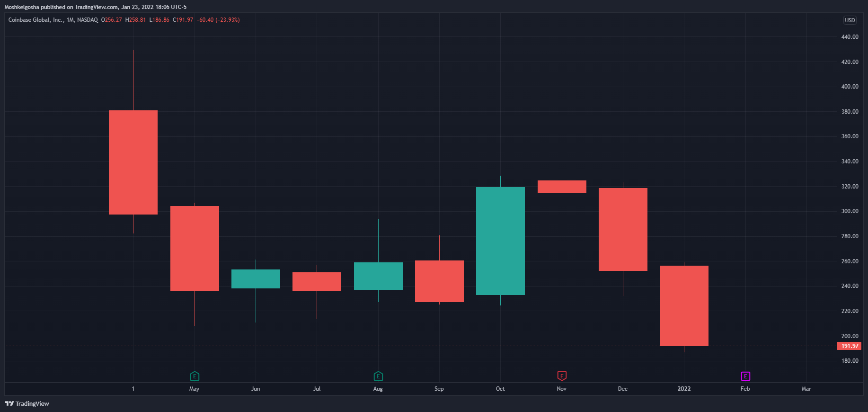Image resolution: width=868 pixels, height=412 pixels.
Task: Click the purple February earnings E marker
Action: (745, 376)
